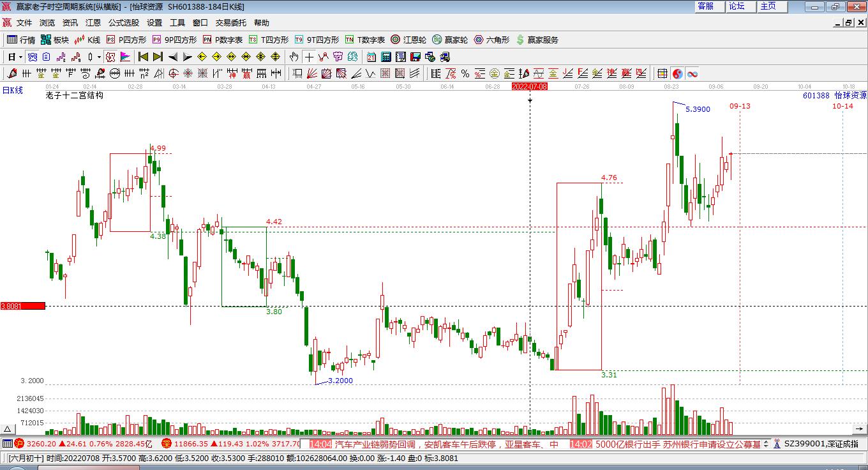
Task: Open the 设置 menu
Action: (x=154, y=22)
